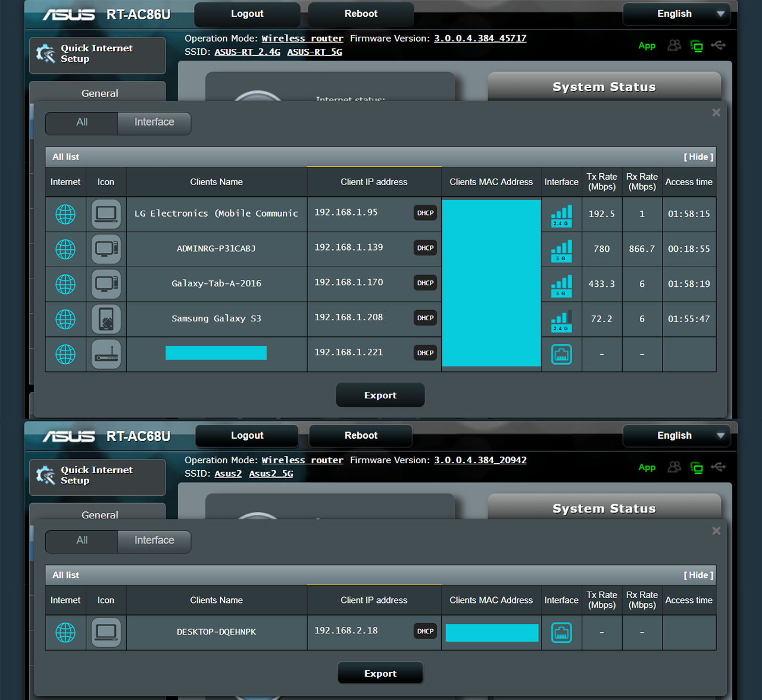Export the RT-AC68U client list
The height and width of the screenshot is (700, 762).
(x=380, y=673)
